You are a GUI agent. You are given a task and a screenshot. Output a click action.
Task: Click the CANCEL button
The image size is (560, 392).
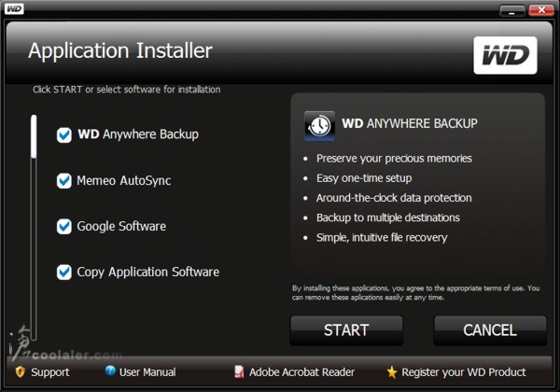[x=490, y=330]
